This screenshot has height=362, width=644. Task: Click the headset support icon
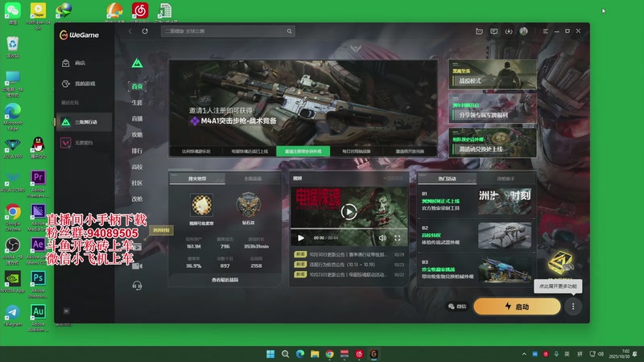137,286
